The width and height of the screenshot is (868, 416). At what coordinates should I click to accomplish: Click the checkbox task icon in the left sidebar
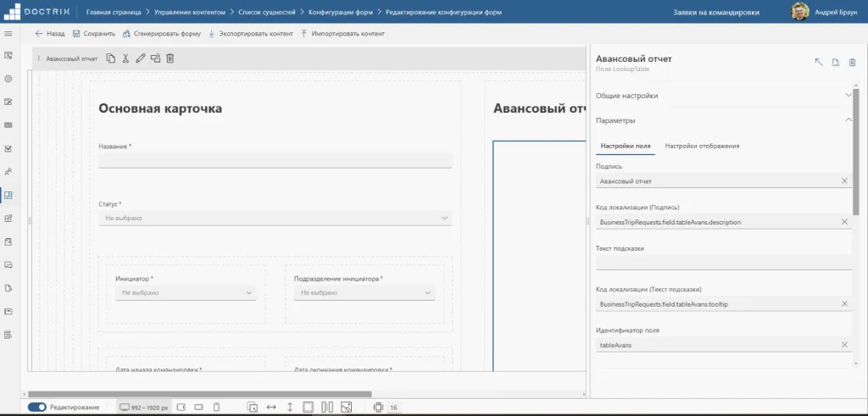(x=8, y=148)
